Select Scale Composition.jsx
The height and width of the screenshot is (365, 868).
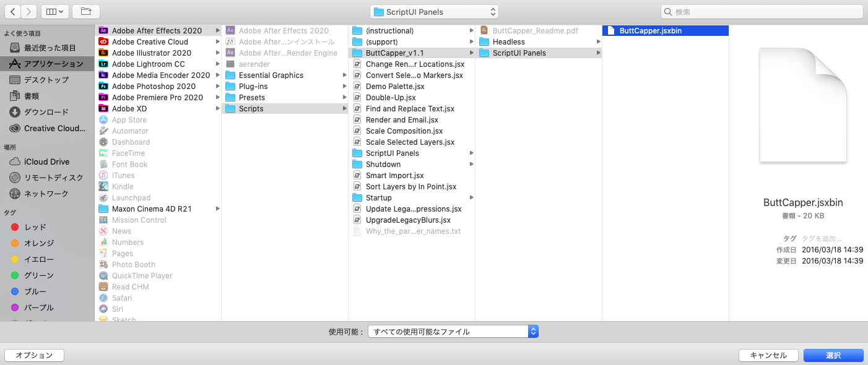412,131
